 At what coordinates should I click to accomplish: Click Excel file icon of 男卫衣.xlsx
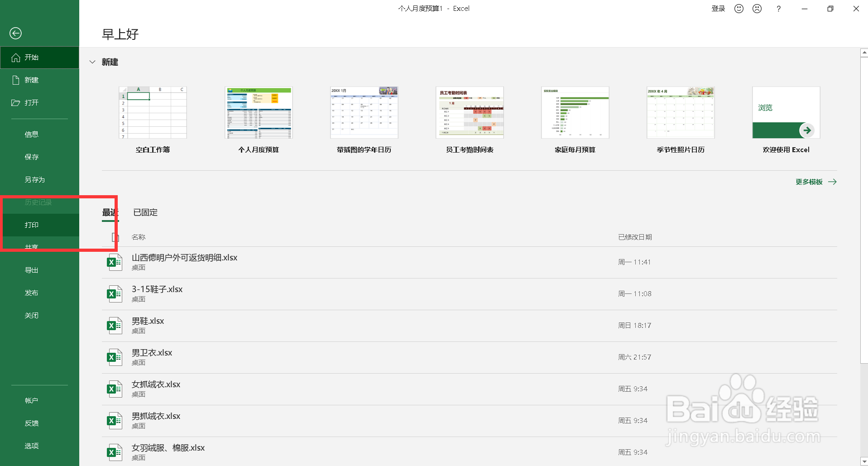[x=114, y=357]
